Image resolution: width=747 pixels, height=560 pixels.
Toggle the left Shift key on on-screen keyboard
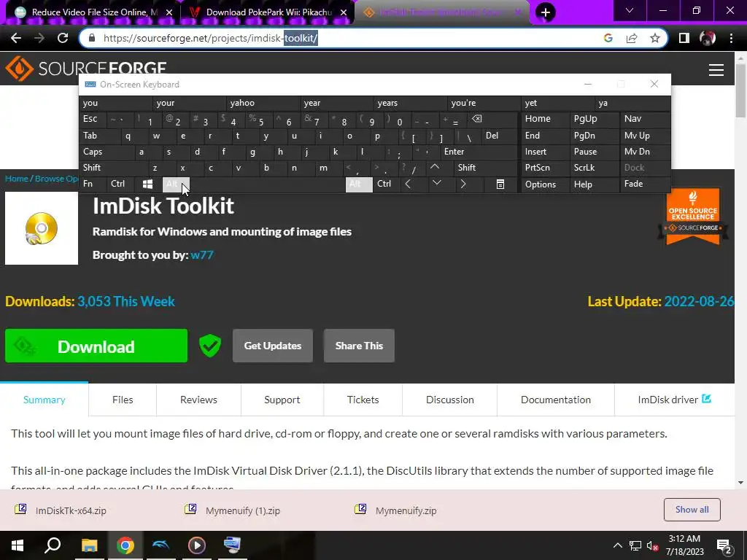(x=114, y=168)
